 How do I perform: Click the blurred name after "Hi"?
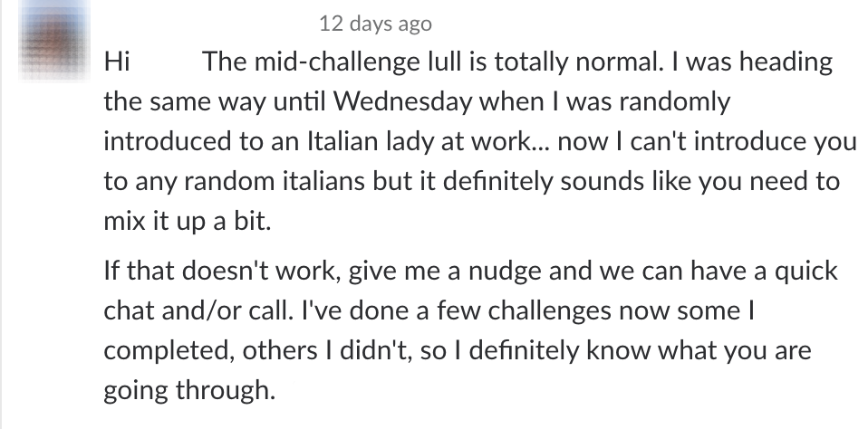[168, 62]
